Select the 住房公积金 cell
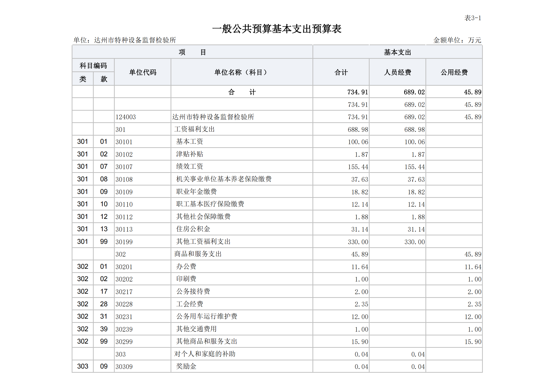The width and height of the screenshot is (555, 392). click(x=193, y=229)
